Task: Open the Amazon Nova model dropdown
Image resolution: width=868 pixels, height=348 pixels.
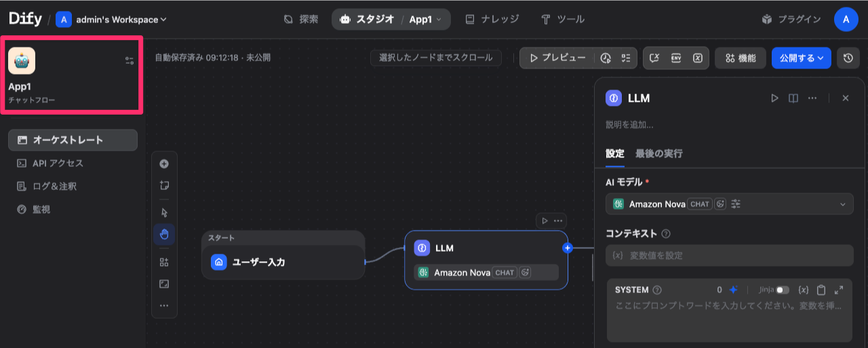Action: [729, 204]
